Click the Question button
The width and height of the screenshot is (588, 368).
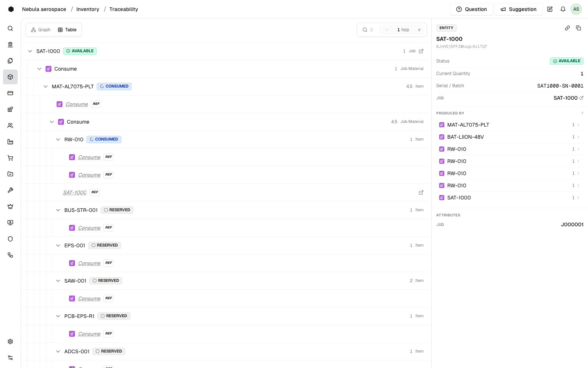click(472, 9)
